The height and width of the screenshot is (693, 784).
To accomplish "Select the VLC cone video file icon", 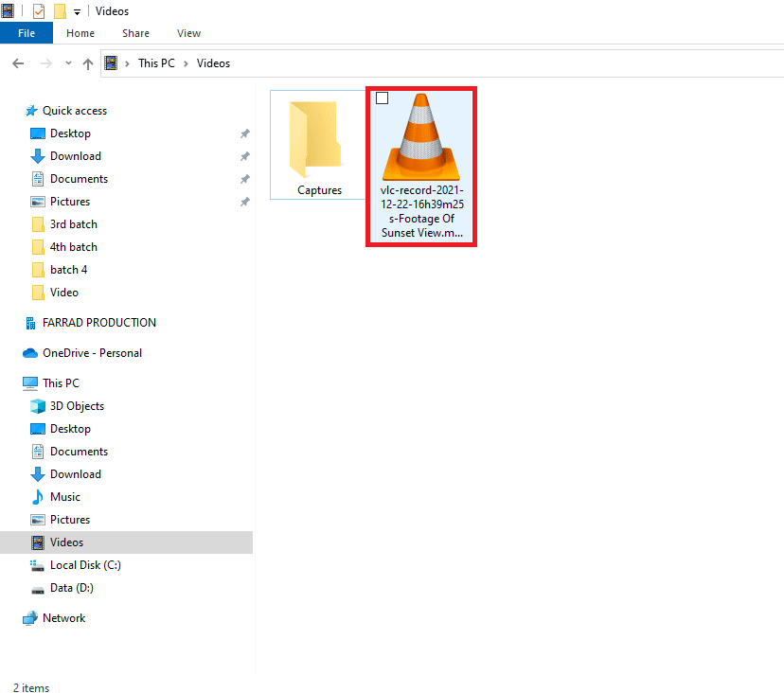I will point(421,137).
